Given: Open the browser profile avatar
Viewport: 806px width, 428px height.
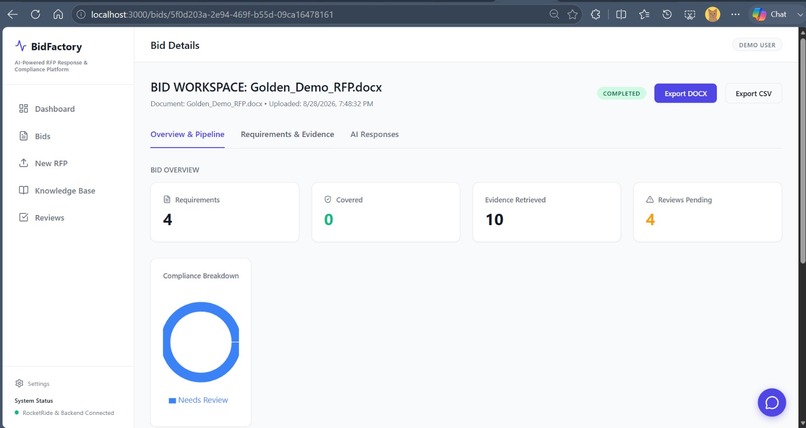Looking at the screenshot, I should pyautogui.click(x=712, y=14).
